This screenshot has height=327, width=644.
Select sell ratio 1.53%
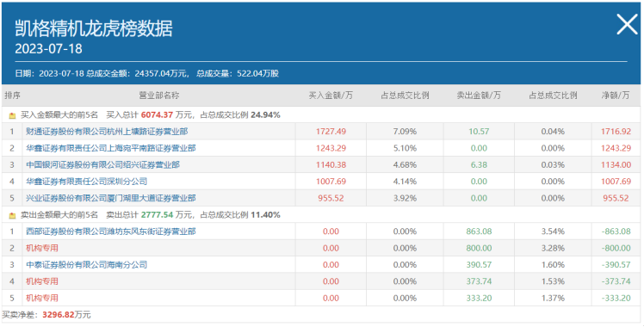point(553,281)
